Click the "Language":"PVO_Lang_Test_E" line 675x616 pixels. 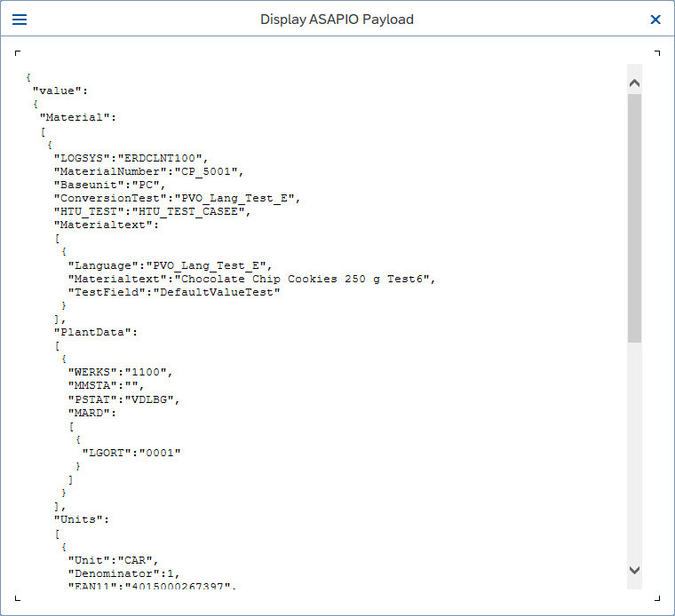170,265
